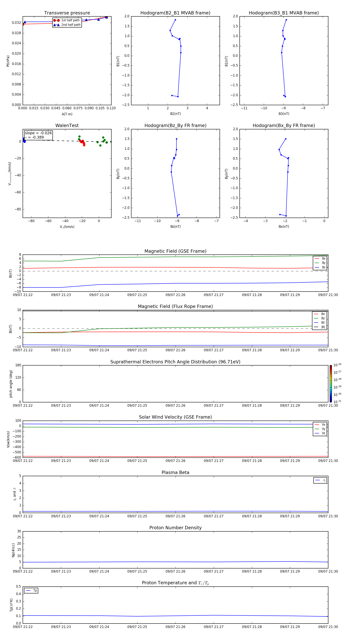Click the 'Magnetic Field (Flux Rope Frame)' title

[x=175, y=307]
